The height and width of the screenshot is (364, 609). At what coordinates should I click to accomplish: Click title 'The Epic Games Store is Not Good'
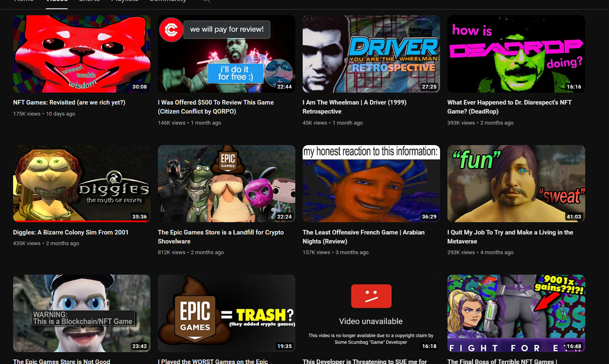(62, 361)
